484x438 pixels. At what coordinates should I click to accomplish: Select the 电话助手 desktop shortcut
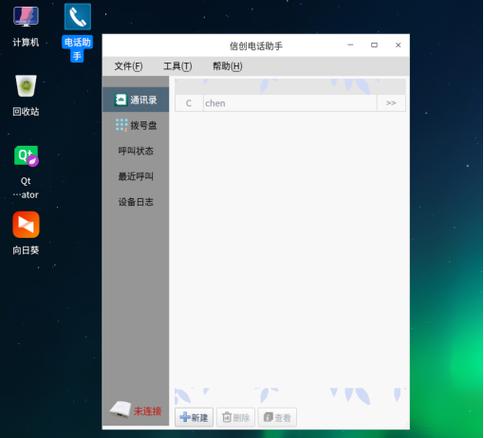click(x=77, y=32)
